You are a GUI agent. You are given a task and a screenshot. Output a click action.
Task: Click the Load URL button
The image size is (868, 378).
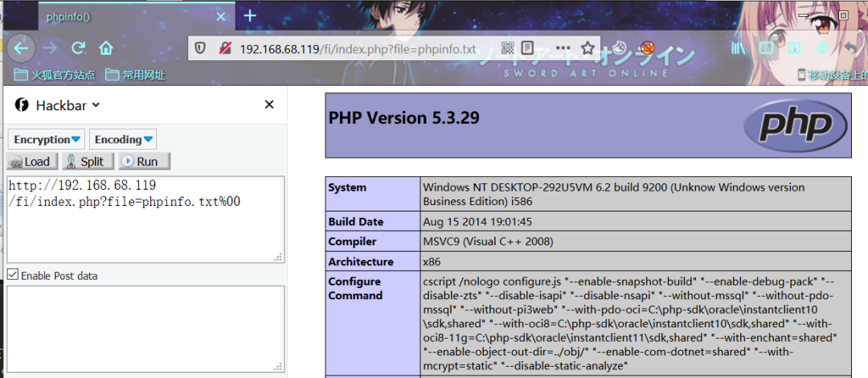tap(31, 162)
